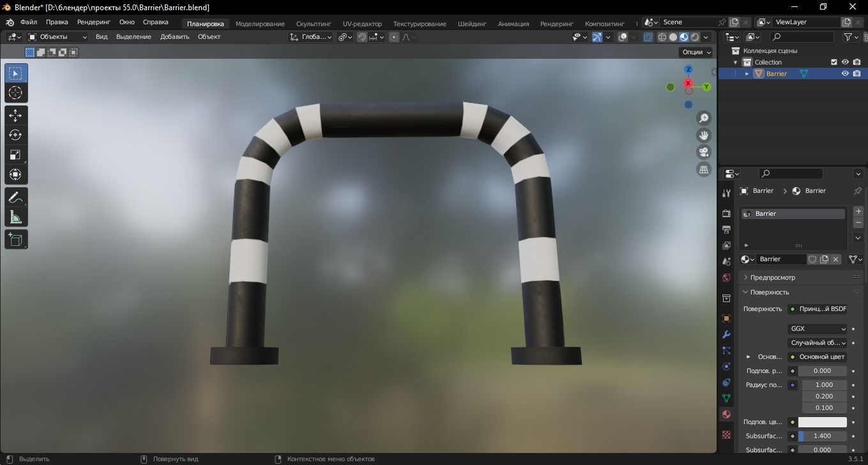Switch perspective/orthographic with grid icon
The image size is (868, 465).
click(x=703, y=170)
